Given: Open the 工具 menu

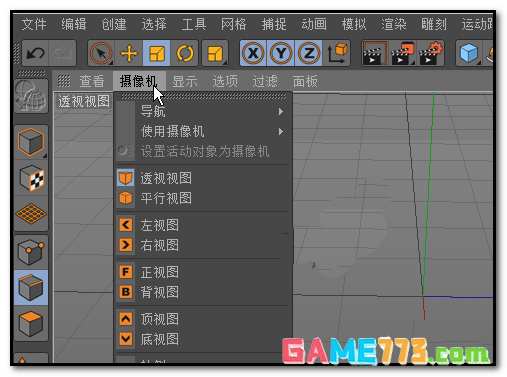Looking at the screenshot, I should point(194,24).
